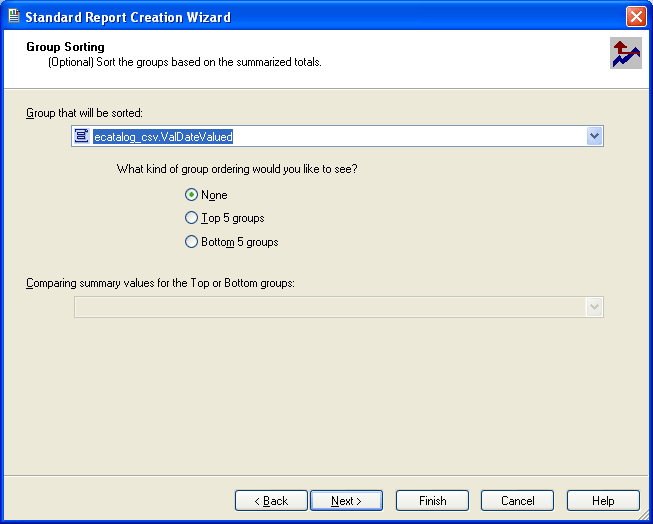Image resolution: width=653 pixels, height=524 pixels.
Task: Open the comparing summary values combo box
Action: tap(330, 308)
